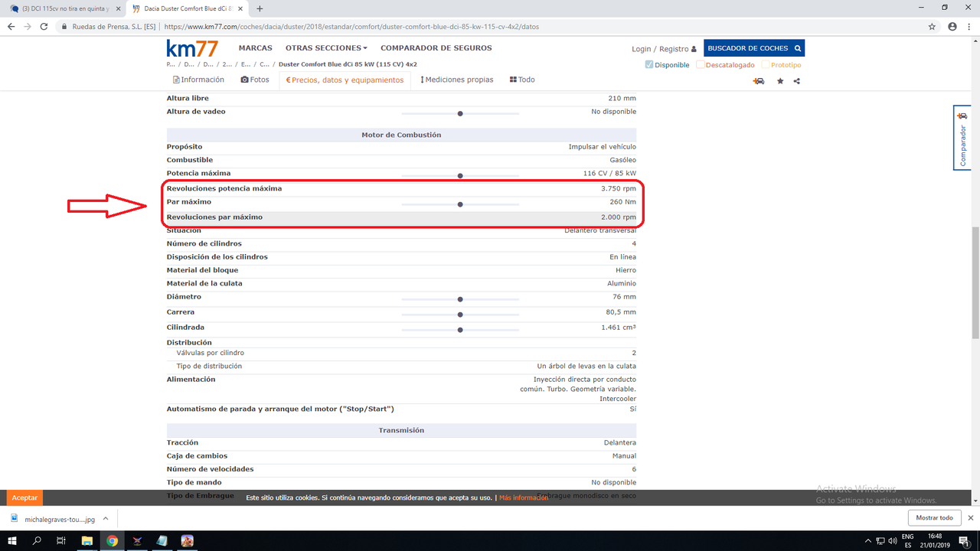This screenshot has width=980, height=551.
Task: Open the side Comparador panel
Action: coord(962,137)
